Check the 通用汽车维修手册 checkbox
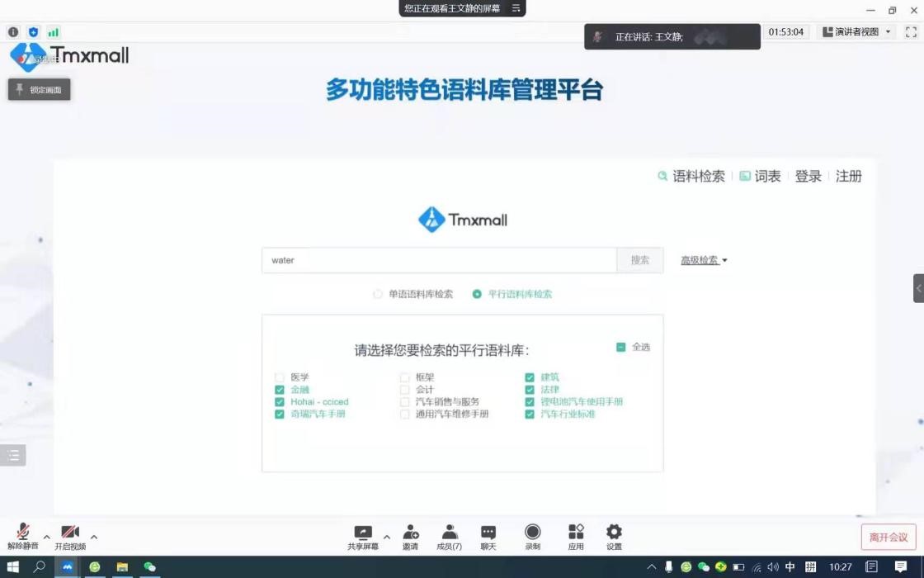 [405, 415]
